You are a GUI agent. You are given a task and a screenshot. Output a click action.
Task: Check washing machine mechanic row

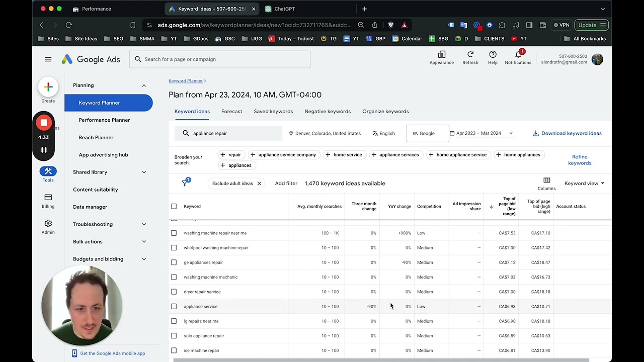point(174,277)
